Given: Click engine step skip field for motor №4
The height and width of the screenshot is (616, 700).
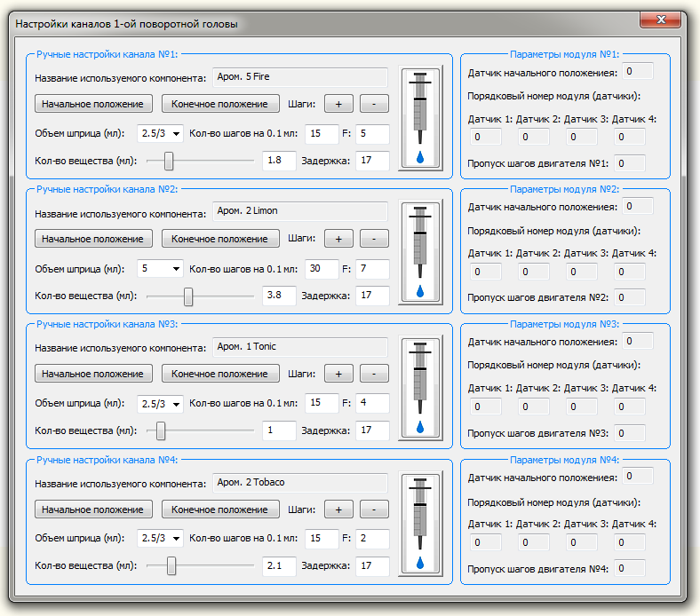Looking at the screenshot, I should pos(630,568).
